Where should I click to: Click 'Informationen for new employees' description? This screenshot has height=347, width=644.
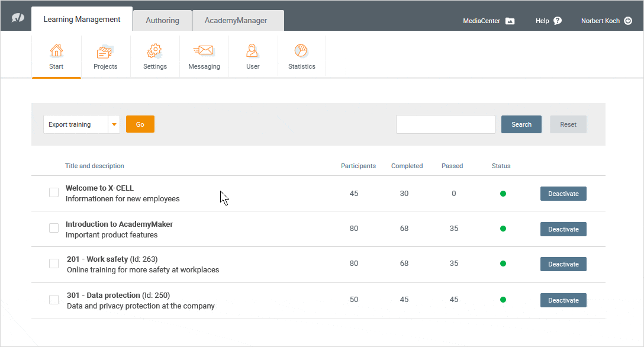[123, 199]
